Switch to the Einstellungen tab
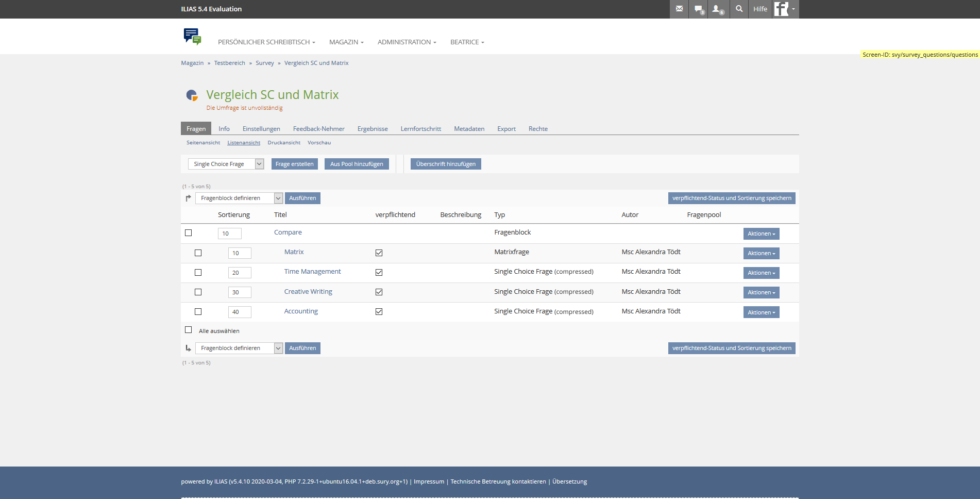The image size is (980, 499). pos(261,129)
